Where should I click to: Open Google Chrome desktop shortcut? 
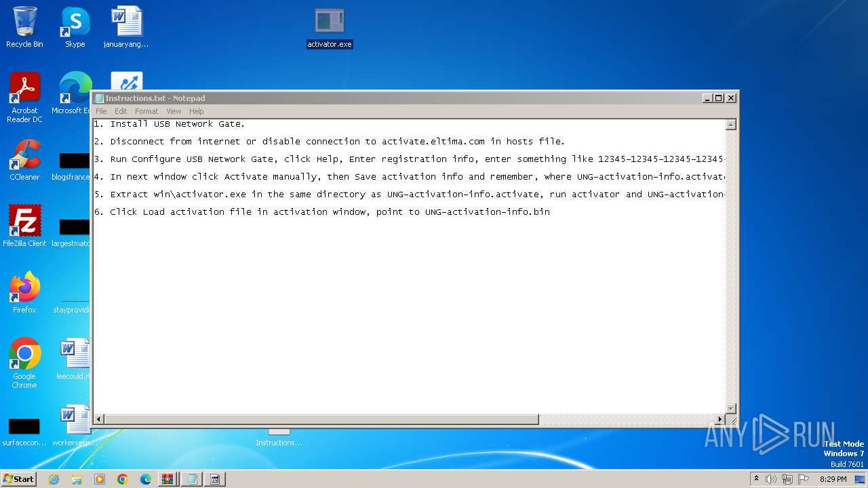(24, 363)
